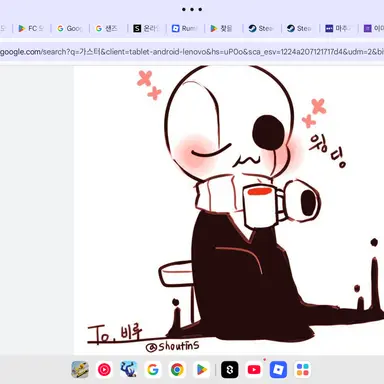The height and width of the screenshot is (384, 384).
Task: Switch to the FC tab with Play icon
Action: point(31,29)
